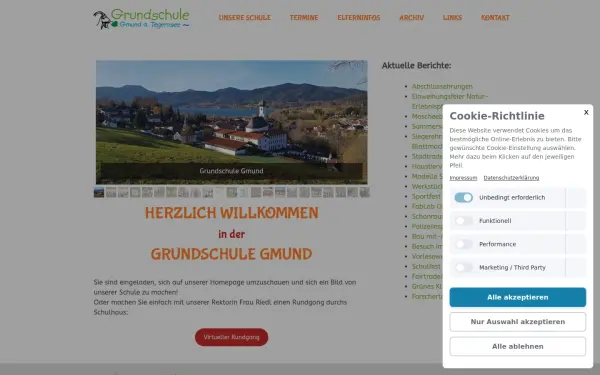This screenshot has width=600, height=375.
Task: Open the Archiv menu item
Action: point(412,18)
